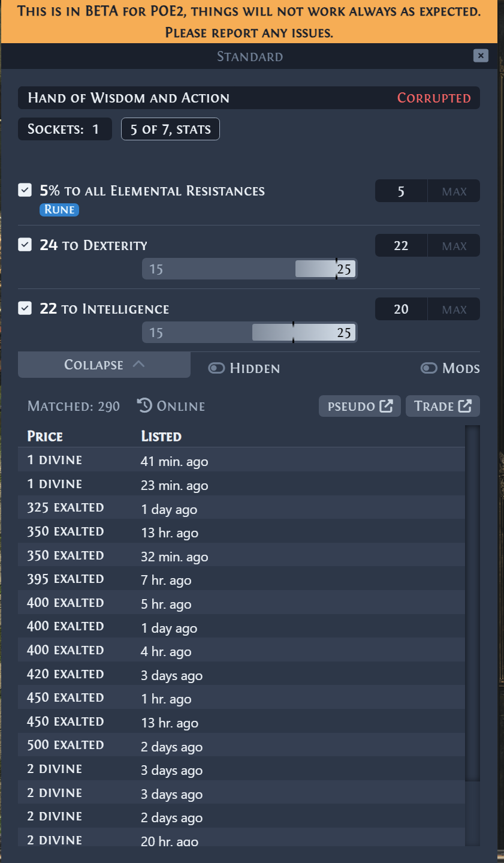Select the 420 exalted listing
Image resolution: width=504 pixels, height=863 pixels.
click(242, 674)
